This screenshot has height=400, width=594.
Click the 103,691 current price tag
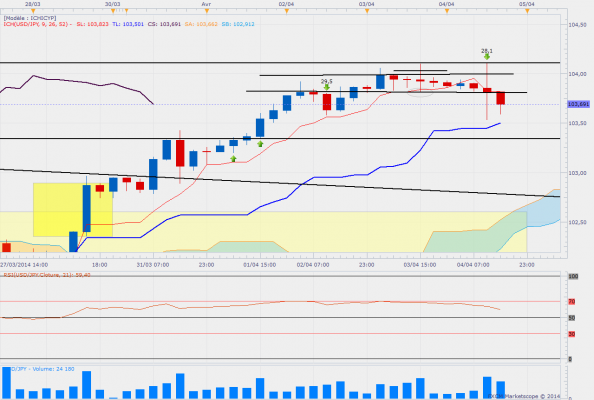click(578, 104)
